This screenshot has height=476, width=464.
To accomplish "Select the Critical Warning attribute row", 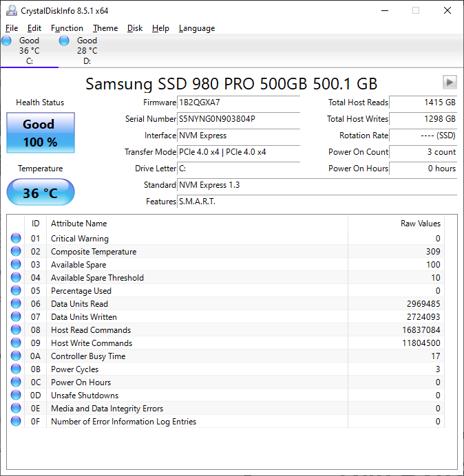I will pyautogui.click(x=226, y=238).
